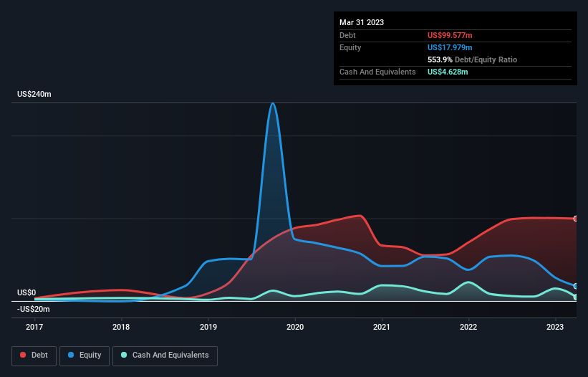Click the 2018 x-axis label

point(121,327)
